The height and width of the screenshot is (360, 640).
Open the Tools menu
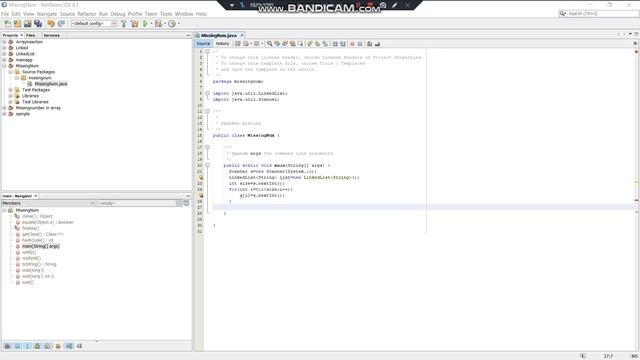click(166, 14)
